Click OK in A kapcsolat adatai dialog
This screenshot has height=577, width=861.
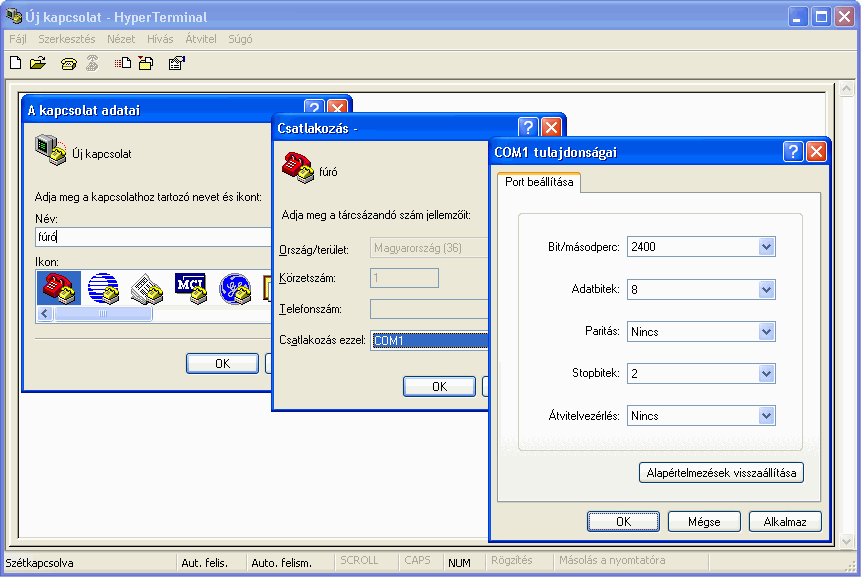(222, 363)
